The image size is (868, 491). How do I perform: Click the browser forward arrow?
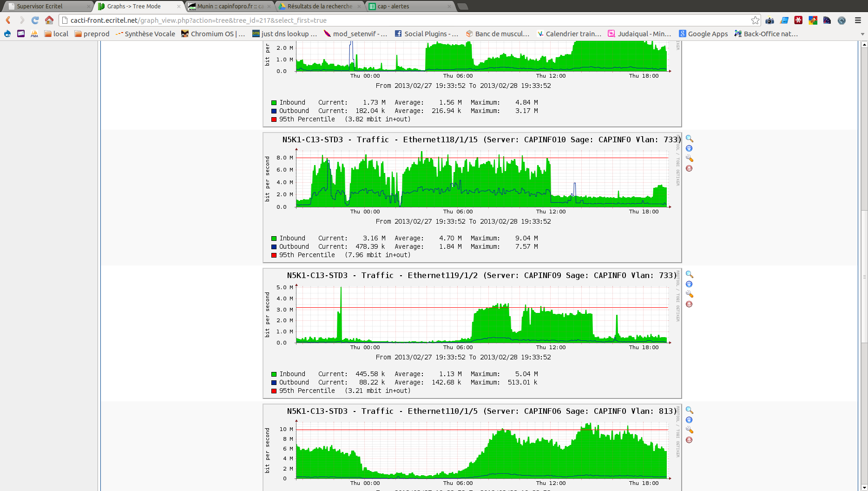22,20
